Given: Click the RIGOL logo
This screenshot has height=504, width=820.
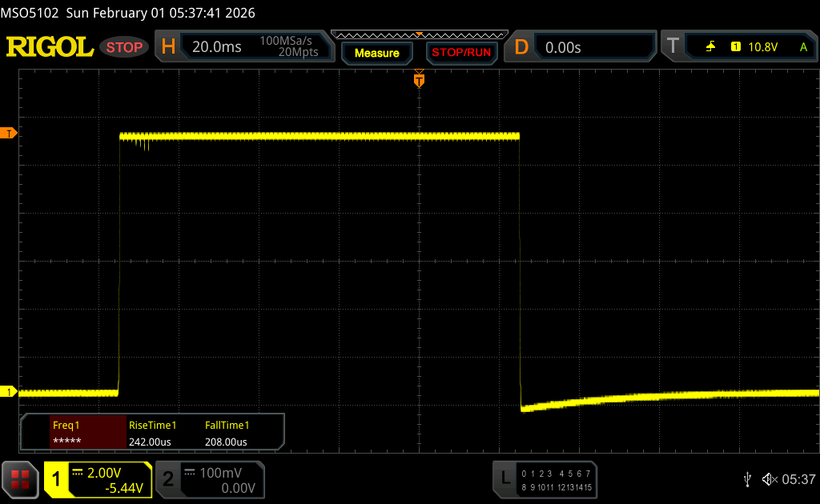Looking at the screenshot, I should click(50, 47).
